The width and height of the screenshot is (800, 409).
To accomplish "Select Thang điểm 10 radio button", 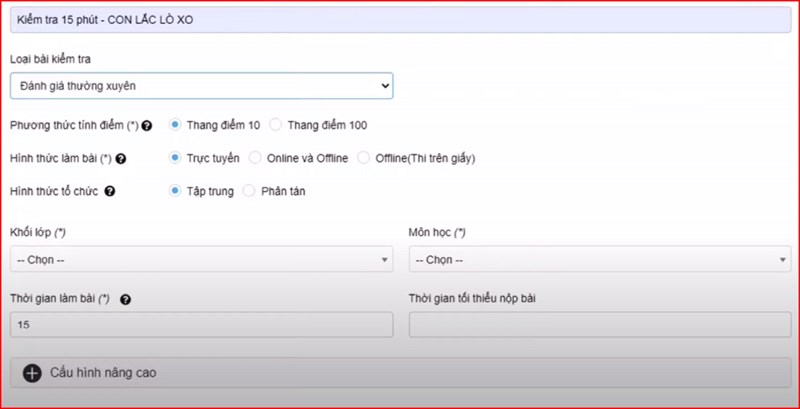I will pos(175,125).
